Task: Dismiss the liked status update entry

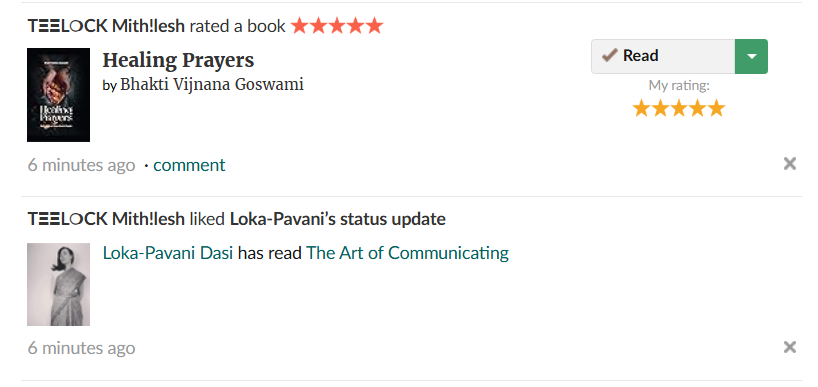Action: (789, 347)
